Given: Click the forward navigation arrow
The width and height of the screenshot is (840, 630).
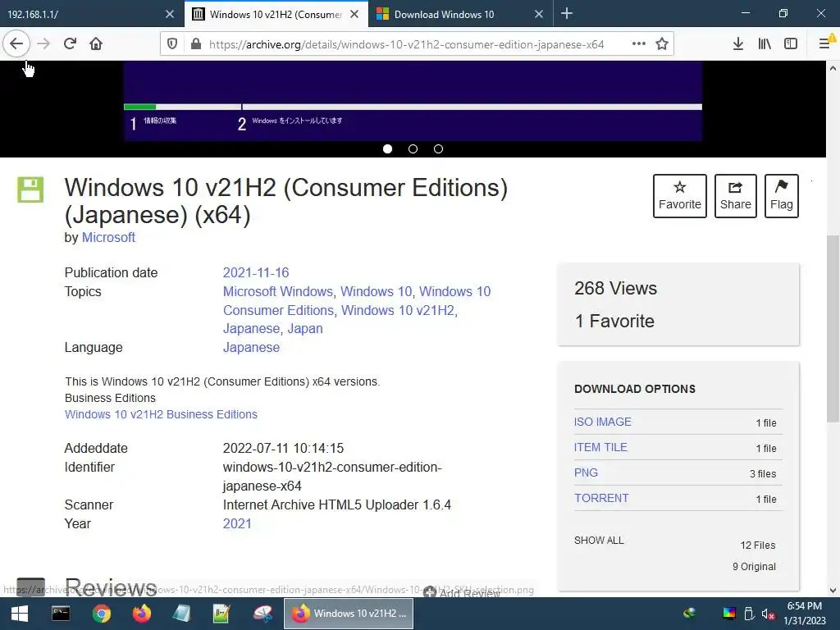Looking at the screenshot, I should (43, 44).
